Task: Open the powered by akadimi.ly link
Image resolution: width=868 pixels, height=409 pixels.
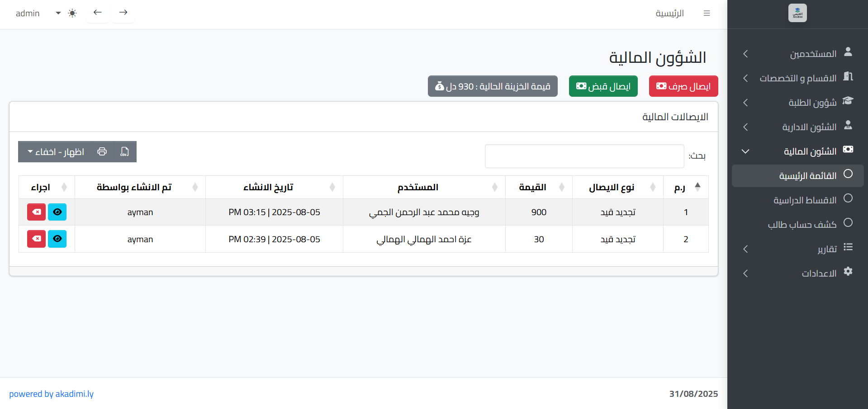Action: 52,394
